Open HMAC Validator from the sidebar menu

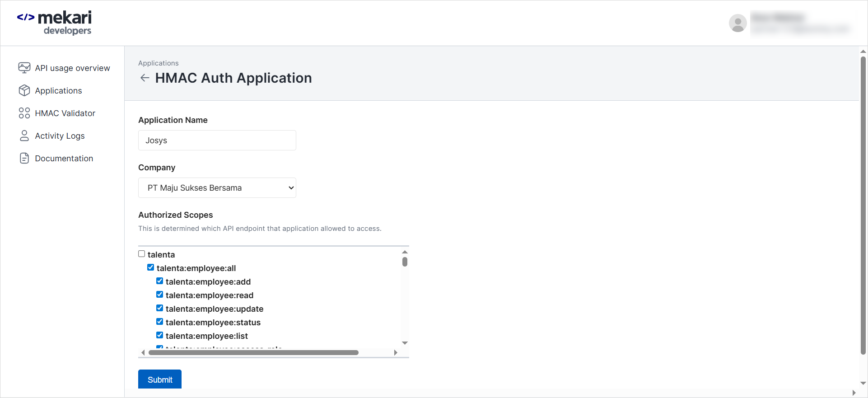point(65,113)
